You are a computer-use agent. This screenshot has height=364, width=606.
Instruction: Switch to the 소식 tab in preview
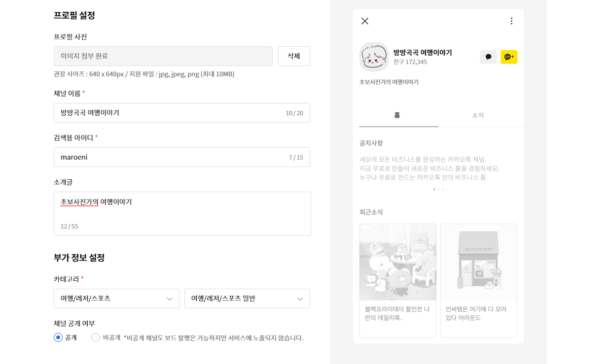tap(478, 115)
